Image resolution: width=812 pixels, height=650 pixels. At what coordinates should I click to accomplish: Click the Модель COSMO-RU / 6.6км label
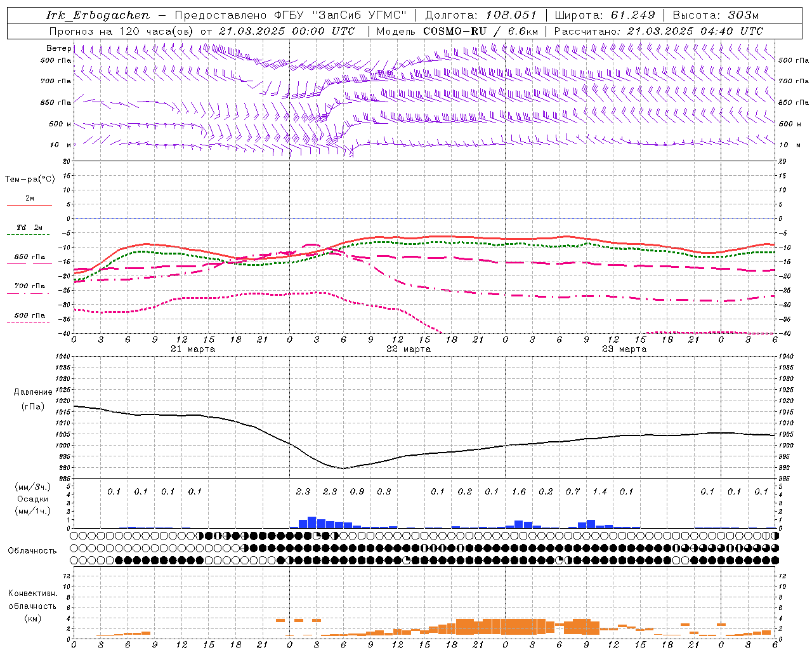click(x=457, y=31)
